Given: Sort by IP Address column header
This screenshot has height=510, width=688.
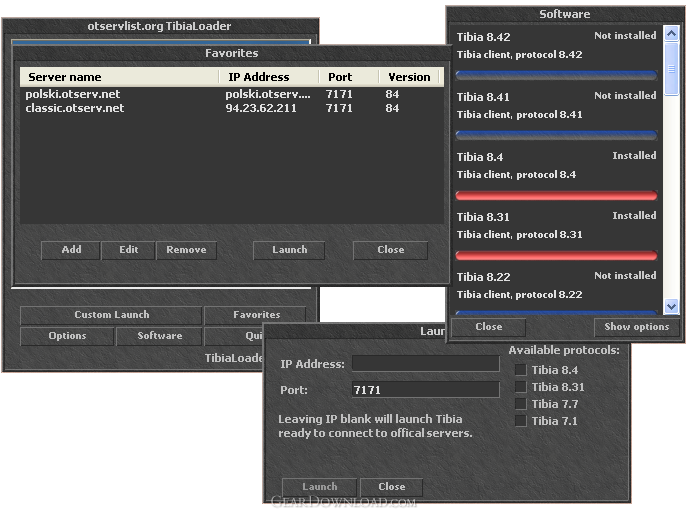Looking at the screenshot, I should [269, 77].
